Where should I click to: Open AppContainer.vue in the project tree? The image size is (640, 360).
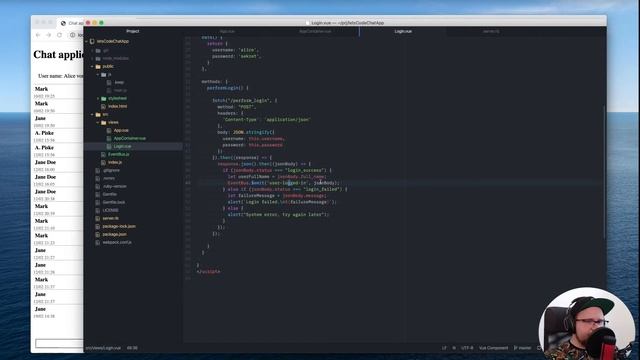129,138
